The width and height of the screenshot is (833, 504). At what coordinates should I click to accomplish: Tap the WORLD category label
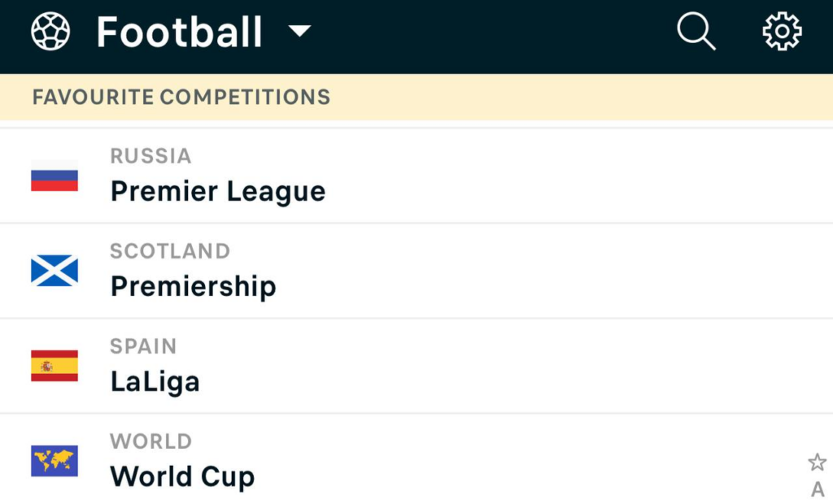pyautogui.click(x=150, y=441)
